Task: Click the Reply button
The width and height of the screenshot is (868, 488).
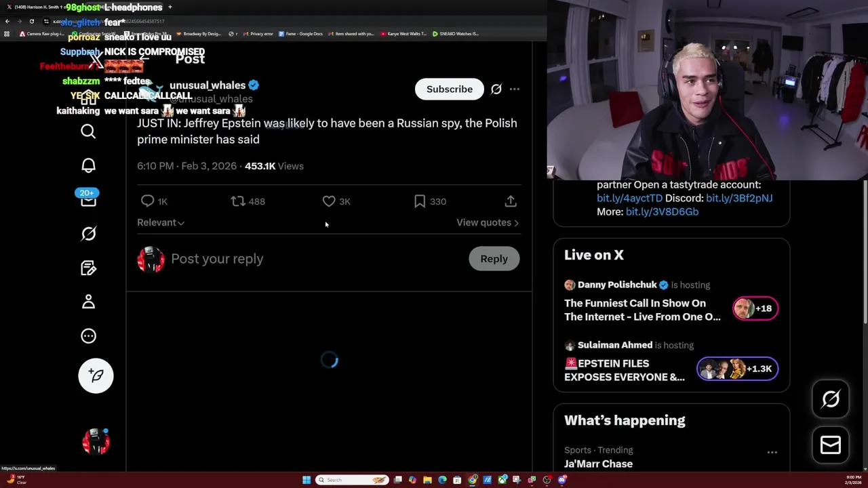Action: tap(494, 259)
